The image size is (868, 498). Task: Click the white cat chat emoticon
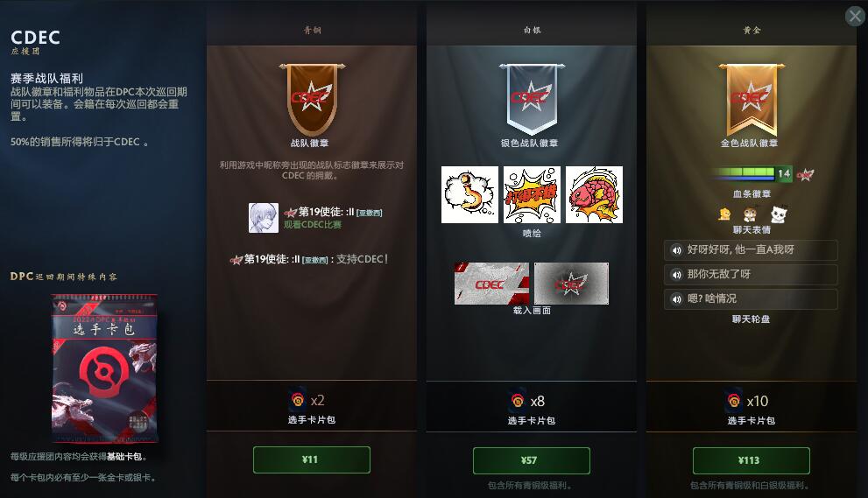pos(779,214)
